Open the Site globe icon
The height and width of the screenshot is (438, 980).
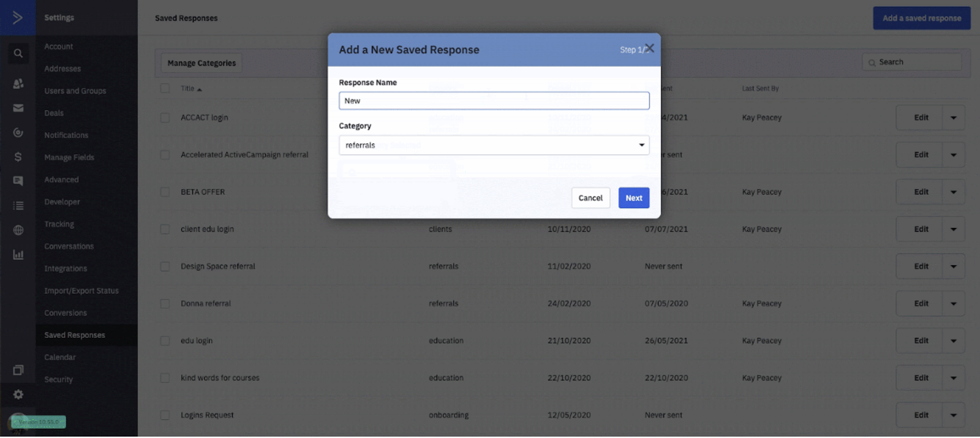click(x=18, y=230)
